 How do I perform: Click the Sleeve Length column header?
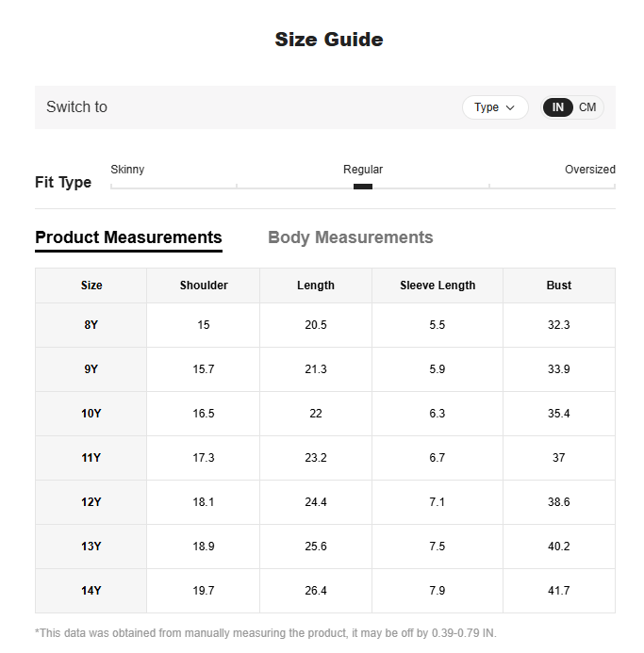(x=438, y=286)
